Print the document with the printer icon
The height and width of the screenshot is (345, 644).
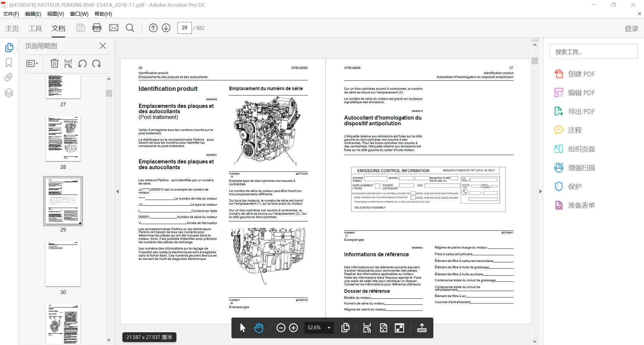pos(97,28)
